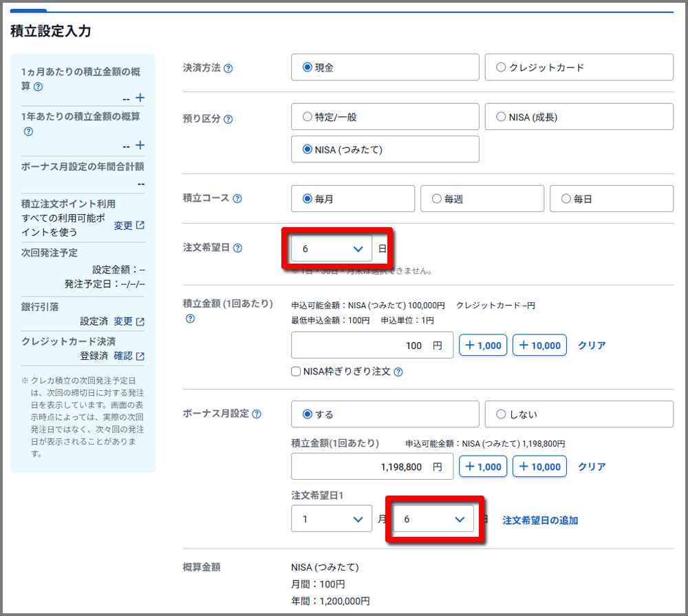
Task: Open the ボーナス月設定 help icon
Action: [x=257, y=414]
